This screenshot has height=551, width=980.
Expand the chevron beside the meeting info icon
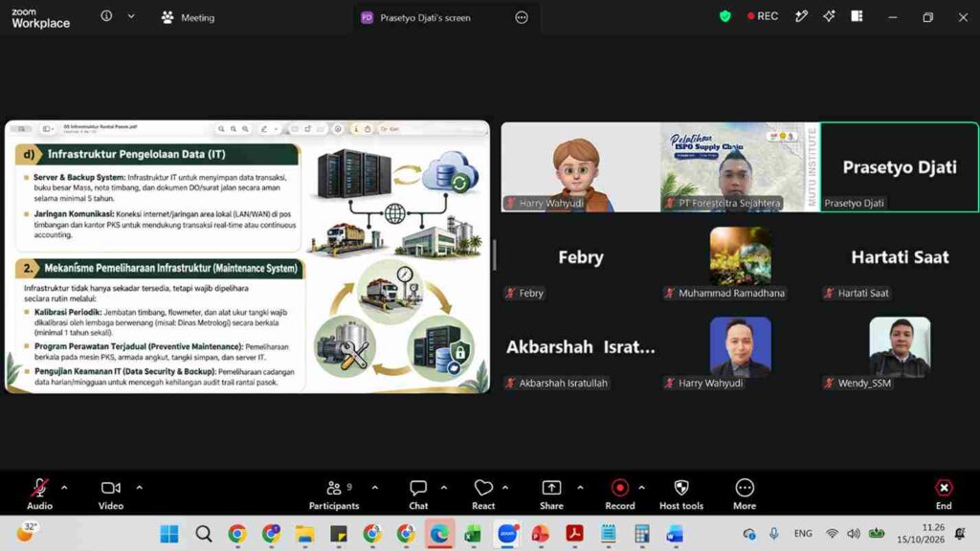[x=131, y=16]
